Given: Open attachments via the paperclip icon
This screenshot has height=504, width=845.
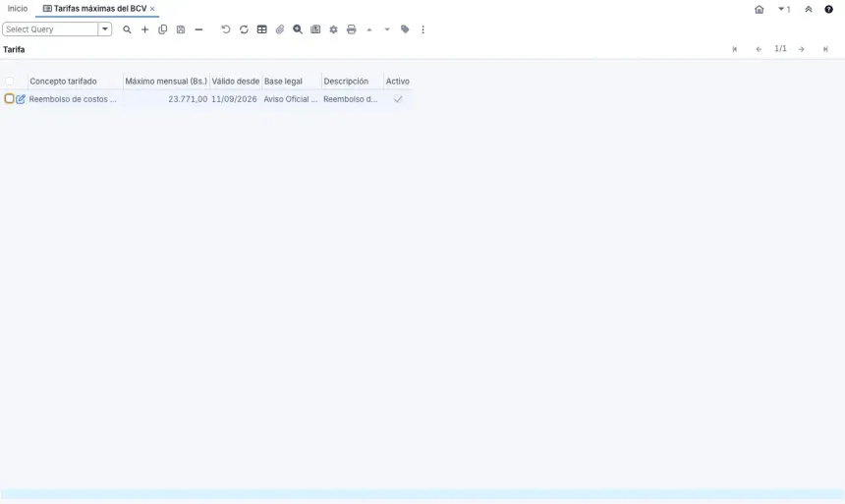Looking at the screenshot, I should 280,29.
